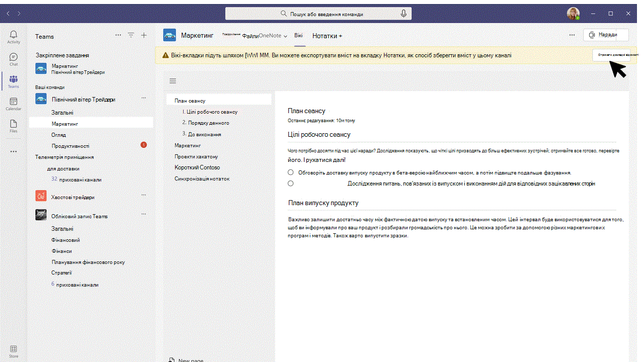
Task: Open Проекти хакатону wiki page
Action: [x=196, y=156]
